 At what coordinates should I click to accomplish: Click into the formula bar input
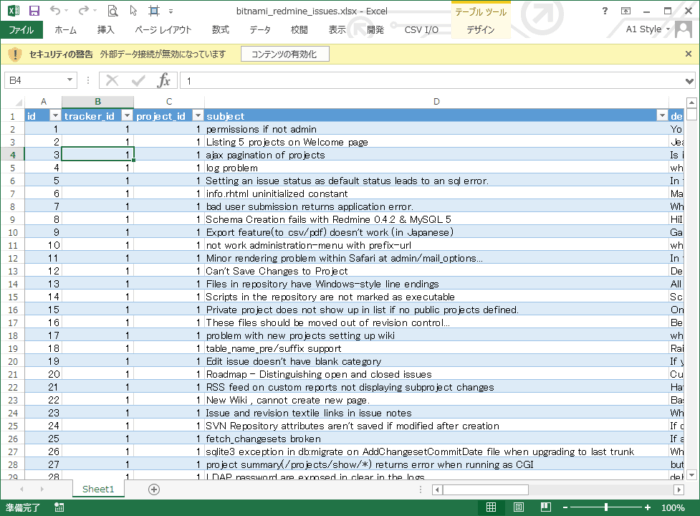(x=431, y=81)
